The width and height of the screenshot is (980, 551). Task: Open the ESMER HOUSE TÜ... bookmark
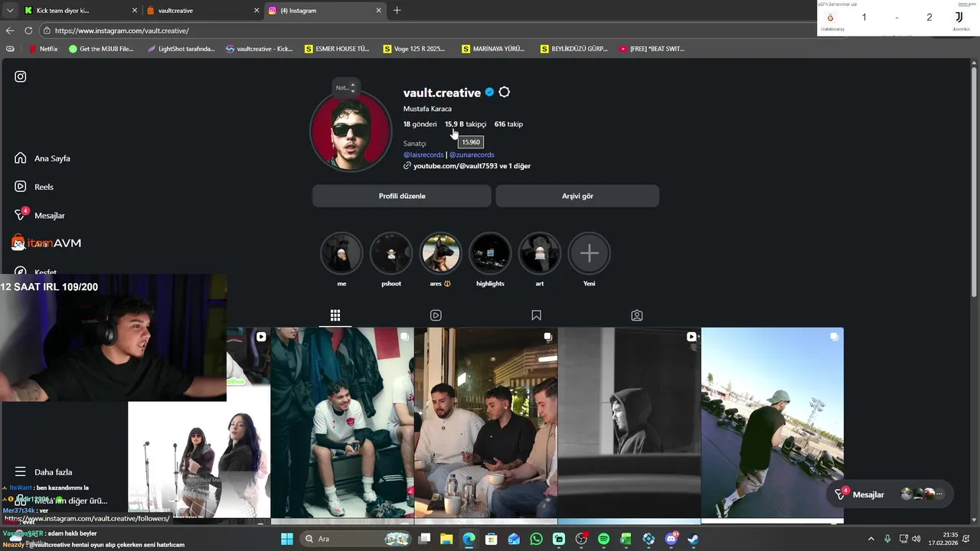tap(337, 49)
